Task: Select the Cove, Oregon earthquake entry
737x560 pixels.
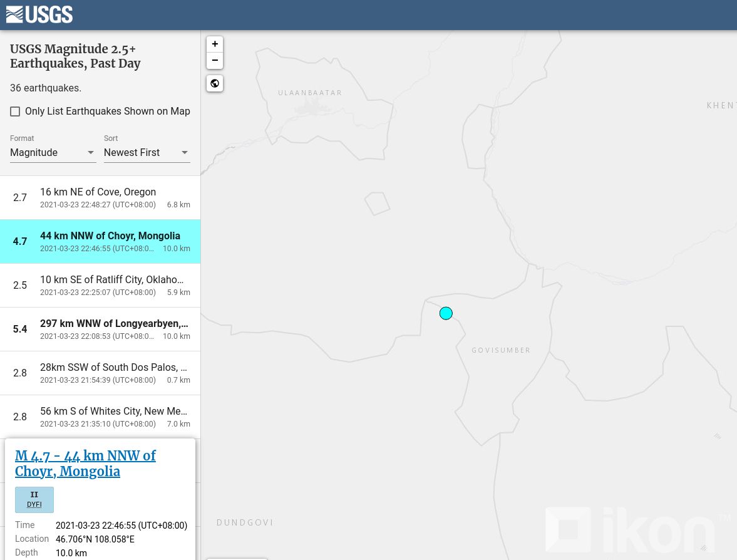Action: (x=100, y=197)
